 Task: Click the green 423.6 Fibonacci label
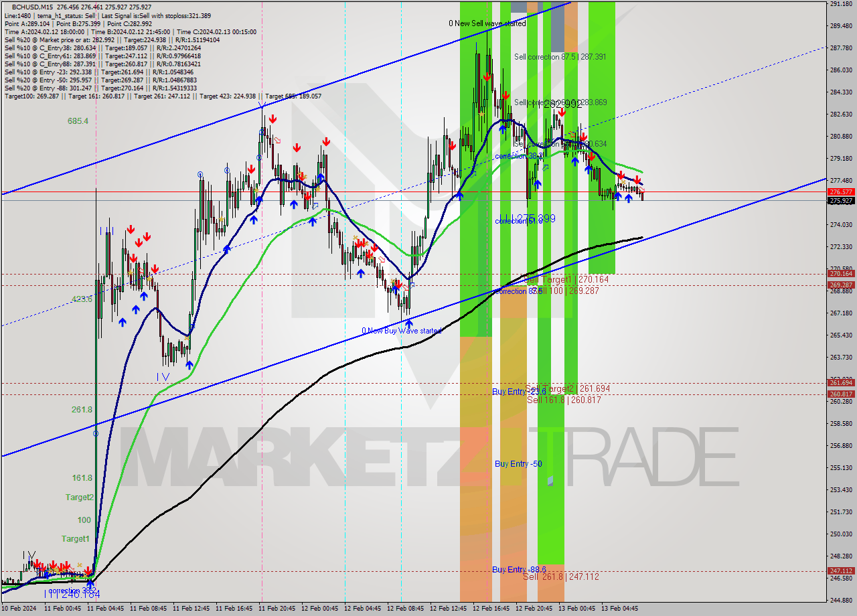(x=82, y=299)
